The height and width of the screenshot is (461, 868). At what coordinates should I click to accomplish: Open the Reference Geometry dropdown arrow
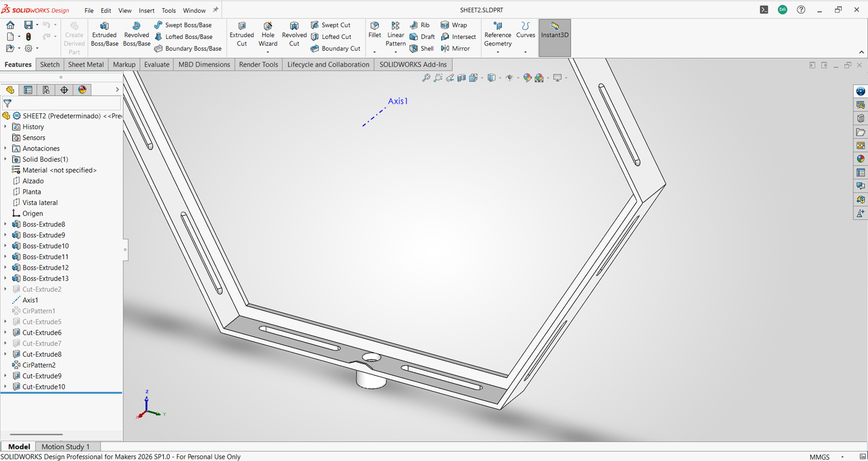tap(497, 52)
